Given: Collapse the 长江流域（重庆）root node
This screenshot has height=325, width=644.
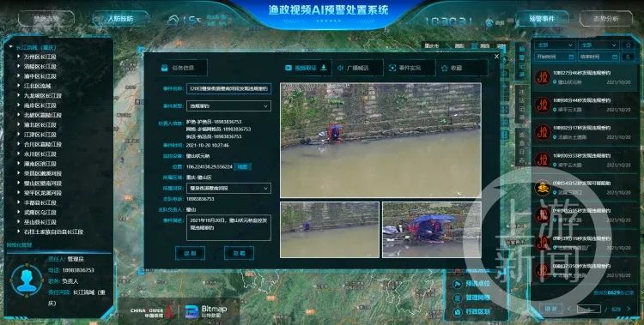Looking at the screenshot, I should coord(11,47).
